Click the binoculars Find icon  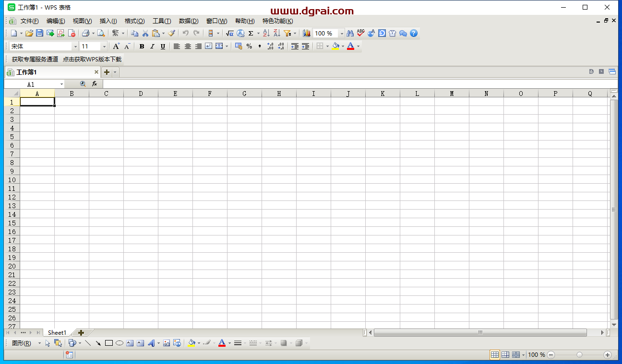pyautogui.click(x=350, y=33)
